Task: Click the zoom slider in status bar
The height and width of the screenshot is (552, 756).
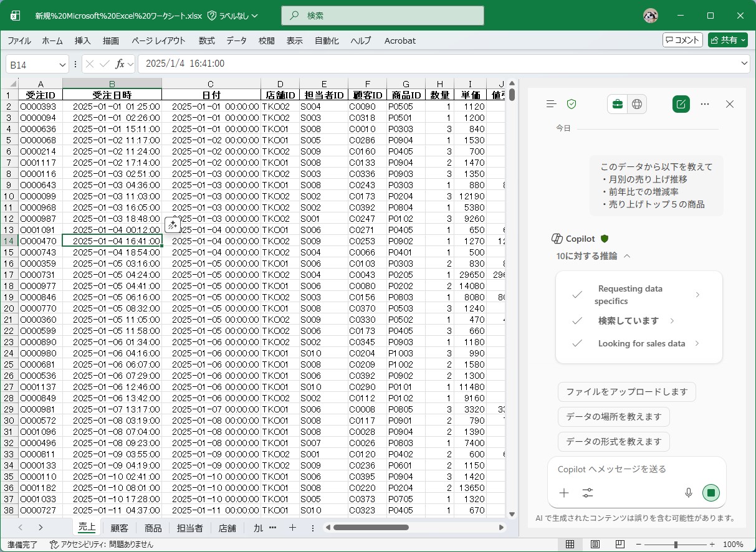Action: coord(676,545)
